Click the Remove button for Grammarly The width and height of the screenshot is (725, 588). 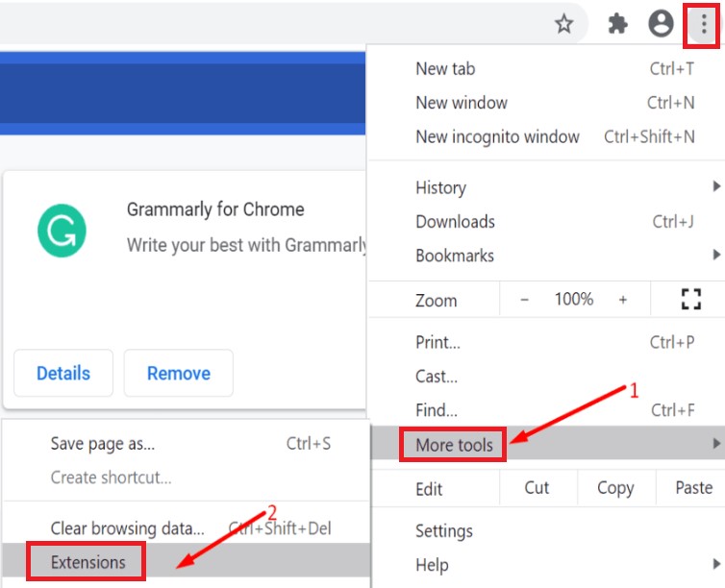click(x=179, y=373)
